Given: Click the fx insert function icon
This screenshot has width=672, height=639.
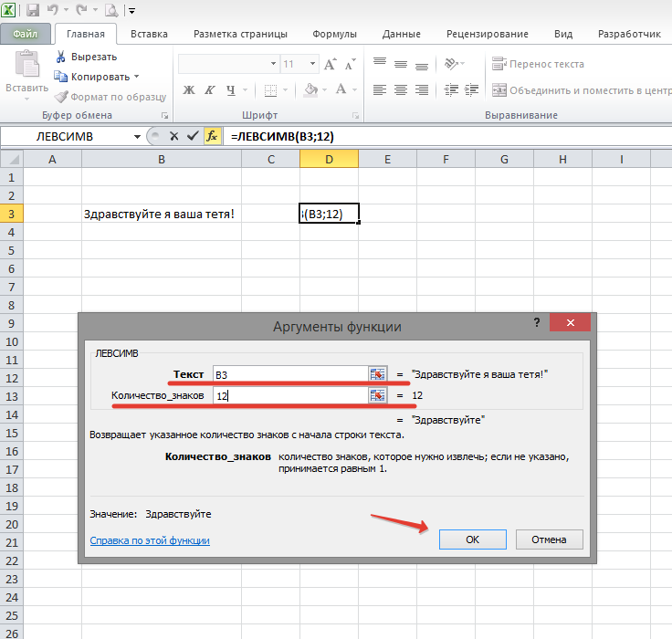Looking at the screenshot, I should tap(212, 136).
